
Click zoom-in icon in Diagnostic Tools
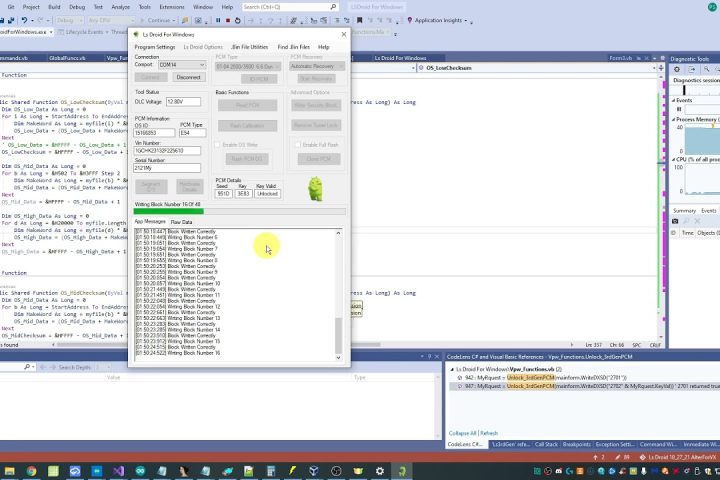pyautogui.click(x=707, y=69)
